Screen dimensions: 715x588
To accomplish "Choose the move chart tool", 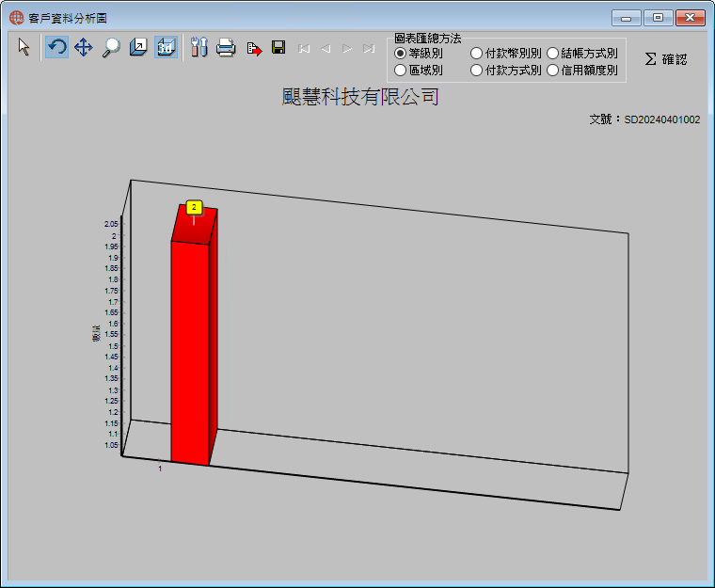I will coord(84,47).
